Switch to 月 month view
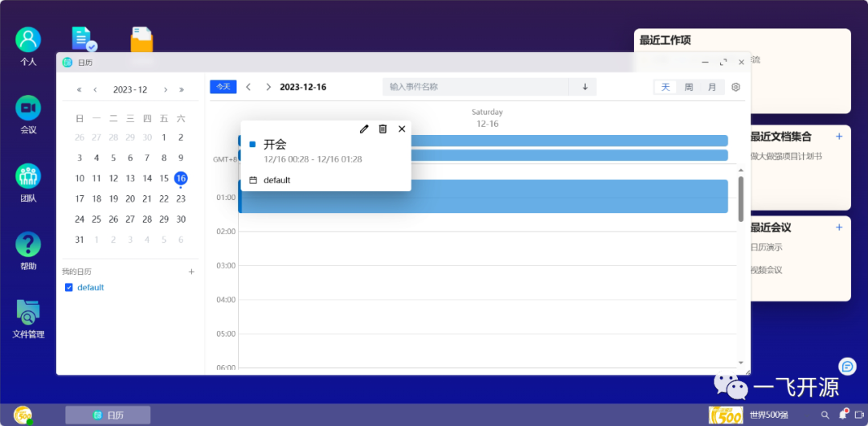The width and height of the screenshot is (868, 426). (712, 87)
